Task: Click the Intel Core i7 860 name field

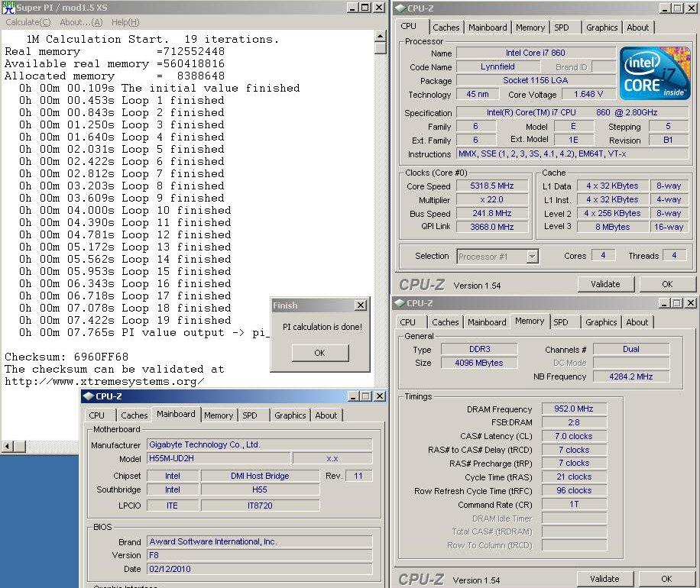Action: click(535, 53)
